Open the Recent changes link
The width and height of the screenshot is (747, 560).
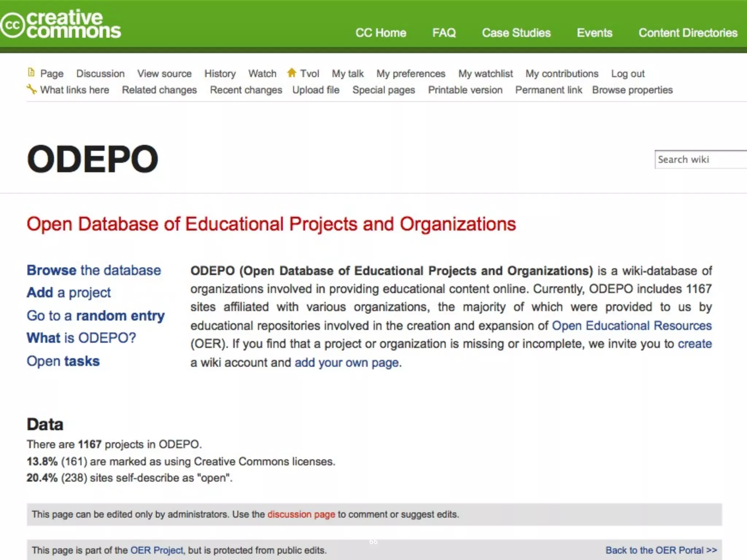pyautogui.click(x=246, y=90)
